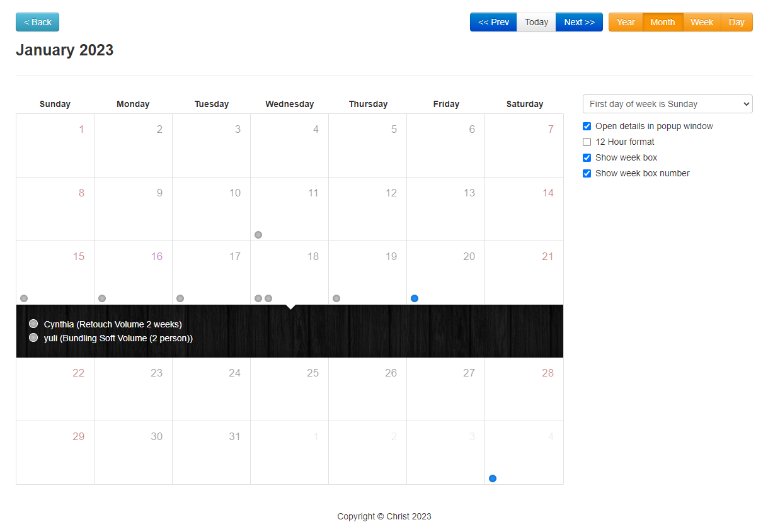The height and width of the screenshot is (532, 768).
Task: Open the First day of week dropdown
Action: [668, 104]
